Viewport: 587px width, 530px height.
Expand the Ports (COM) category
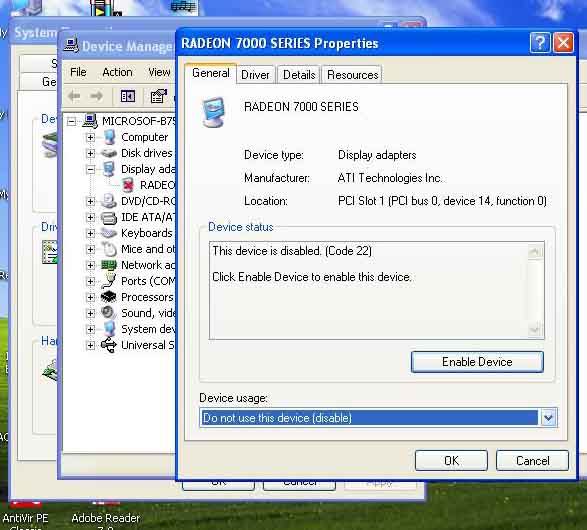90,281
